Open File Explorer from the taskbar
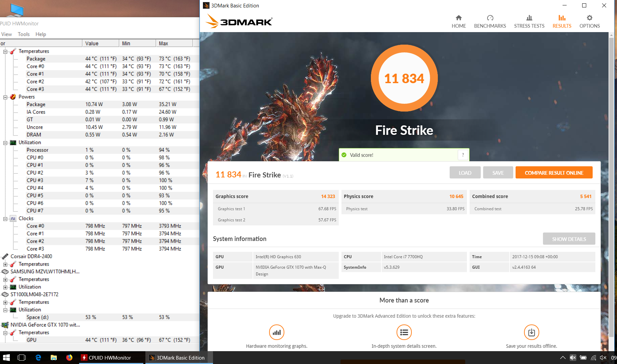The image size is (617, 364). click(x=53, y=358)
